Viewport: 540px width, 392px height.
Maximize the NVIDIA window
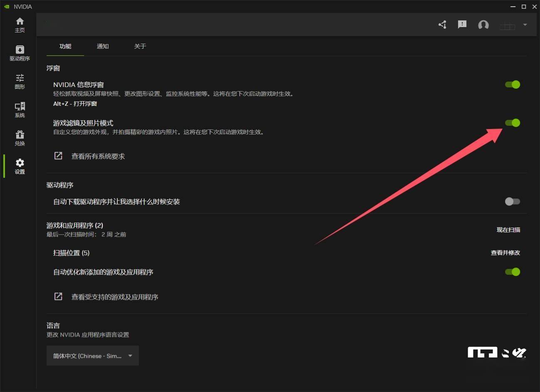(x=524, y=7)
